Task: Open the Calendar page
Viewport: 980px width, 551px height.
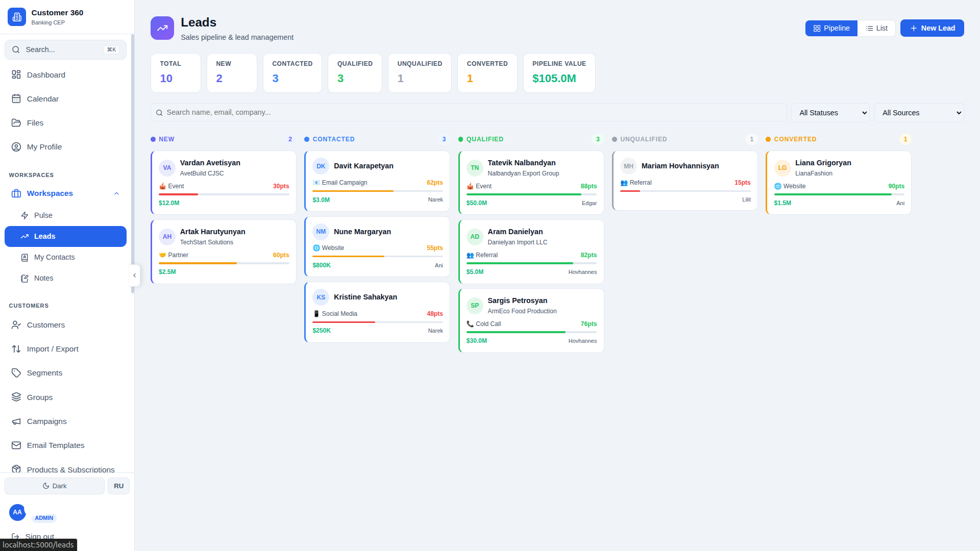Action: [65, 99]
